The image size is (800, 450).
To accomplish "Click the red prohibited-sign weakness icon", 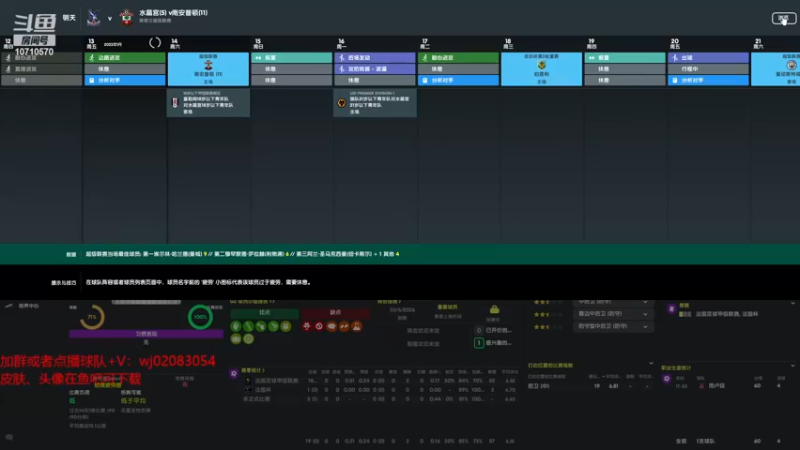I will 319,326.
